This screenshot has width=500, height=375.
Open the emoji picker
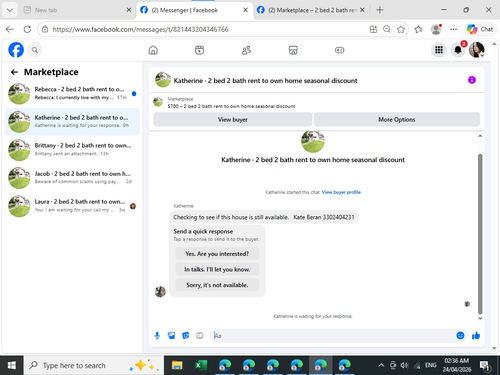click(460, 335)
